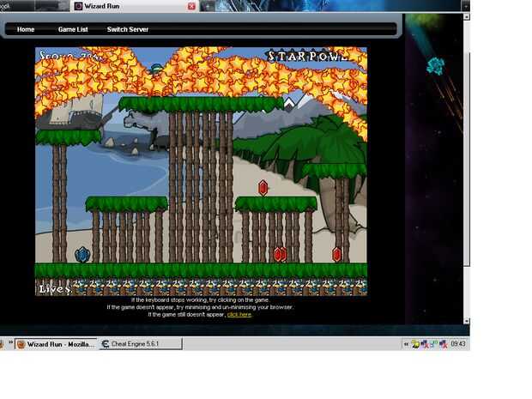Image resolution: width=532 pixels, height=399 pixels.
Task: Click the pirate ship in game background
Action: [x=76, y=112]
